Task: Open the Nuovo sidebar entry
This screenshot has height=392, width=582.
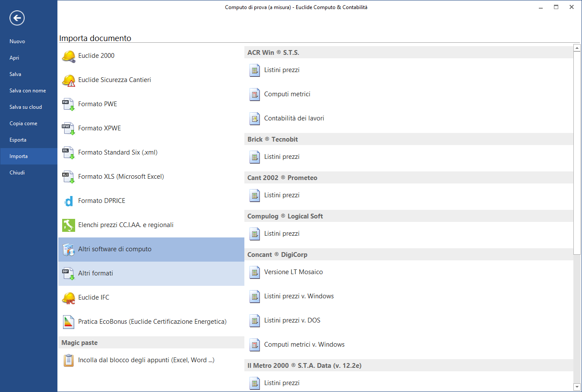Action: coord(17,41)
